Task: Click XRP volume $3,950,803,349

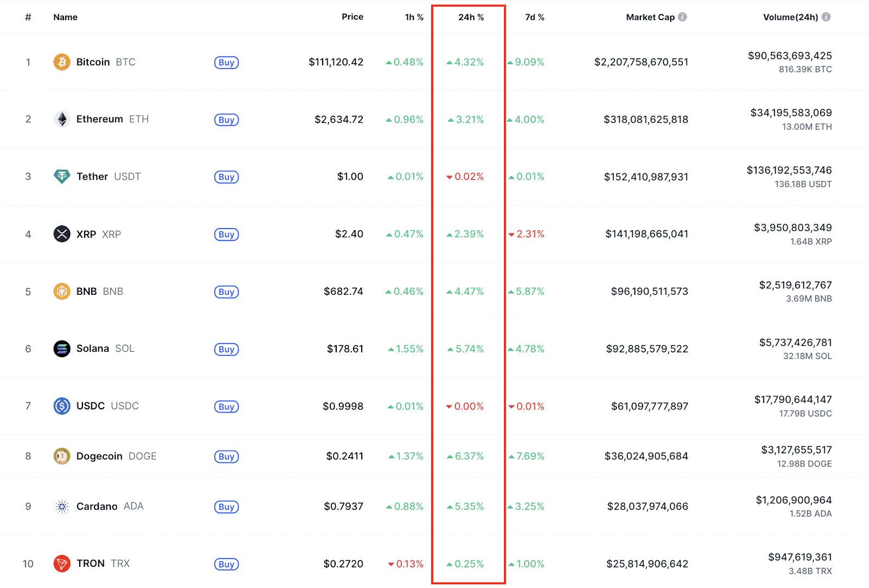Action: (x=793, y=227)
